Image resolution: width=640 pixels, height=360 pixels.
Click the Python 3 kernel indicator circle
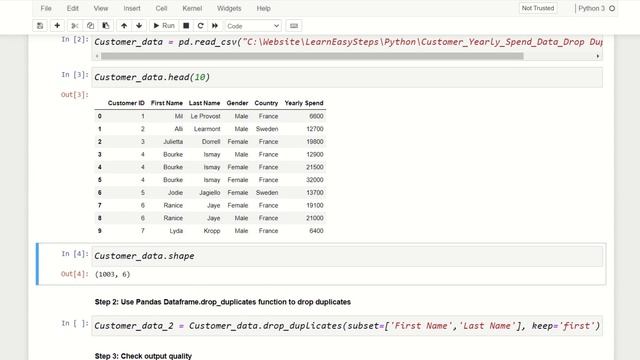pyautogui.click(x=612, y=8)
